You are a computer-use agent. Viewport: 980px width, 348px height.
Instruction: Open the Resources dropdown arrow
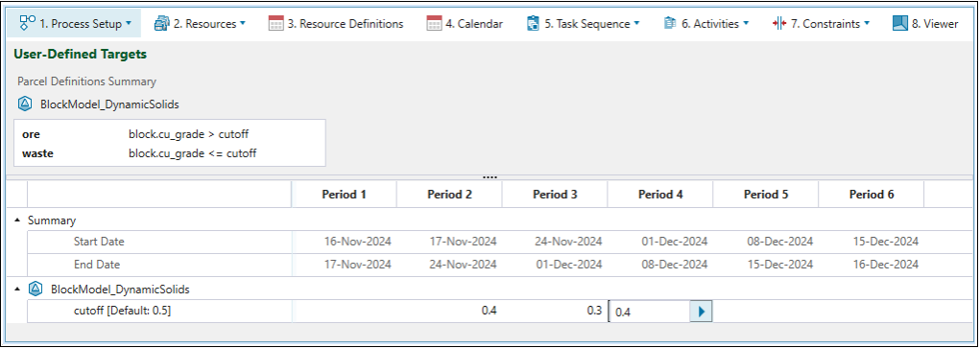tap(243, 24)
